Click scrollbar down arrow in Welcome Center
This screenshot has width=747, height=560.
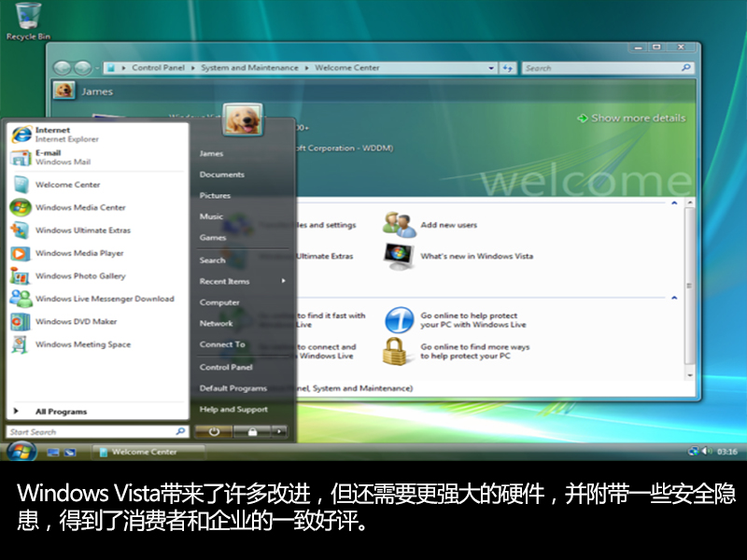(x=689, y=375)
